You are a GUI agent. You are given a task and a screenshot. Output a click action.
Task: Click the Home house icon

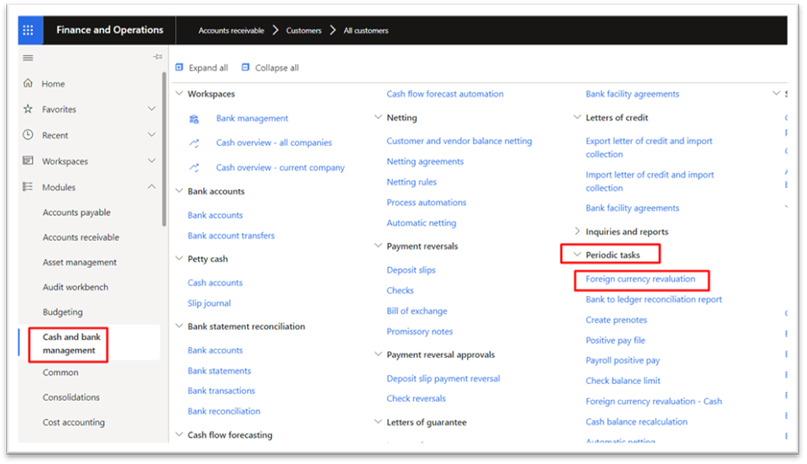[28, 83]
